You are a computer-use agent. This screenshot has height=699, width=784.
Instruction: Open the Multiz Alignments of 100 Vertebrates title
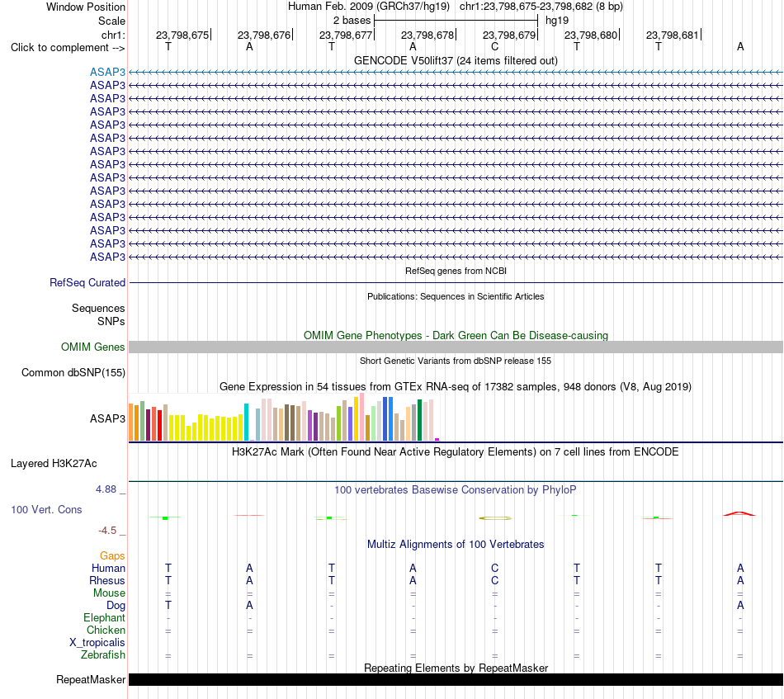(456, 545)
